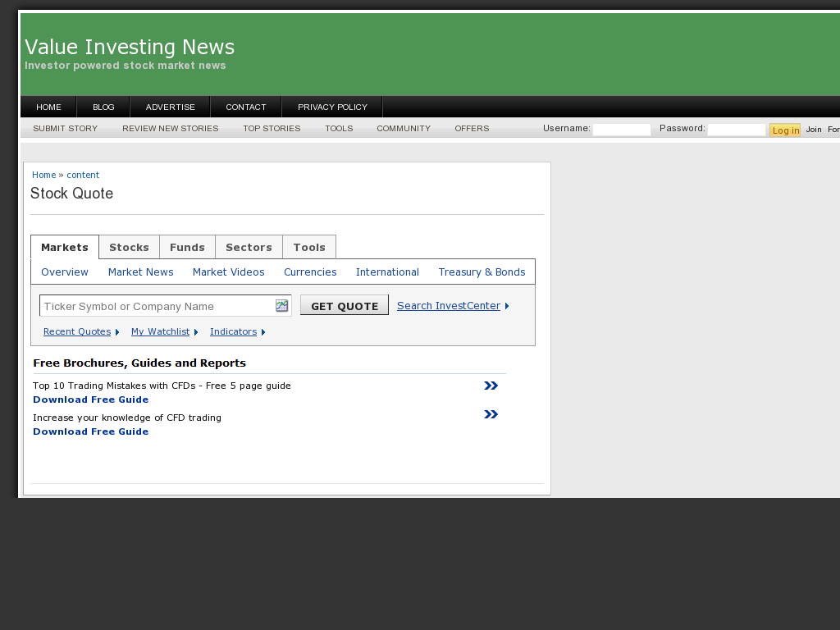Switch to the Tools tab
Screen dimensions: 840x630
click(x=309, y=247)
